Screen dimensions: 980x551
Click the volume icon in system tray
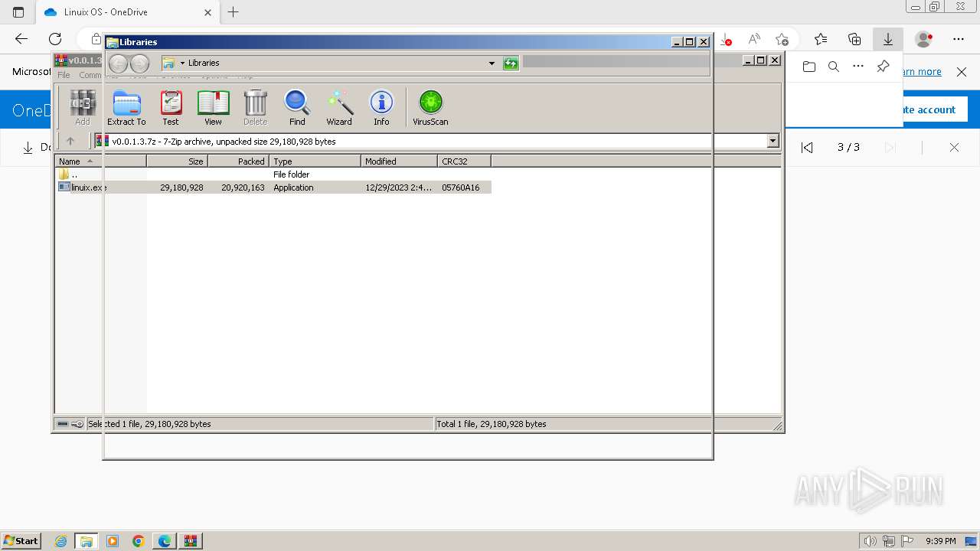point(871,541)
